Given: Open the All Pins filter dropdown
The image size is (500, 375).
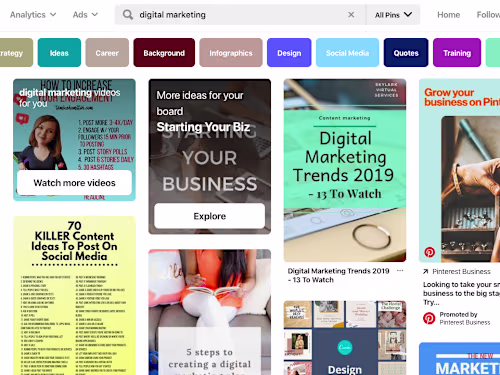Looking at the screenshot, I should pos(393,15).
